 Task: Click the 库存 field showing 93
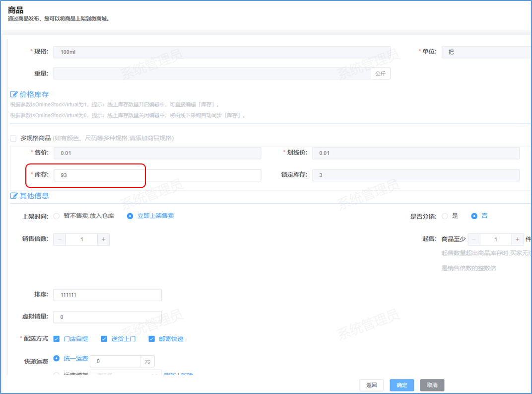[157, 175]
